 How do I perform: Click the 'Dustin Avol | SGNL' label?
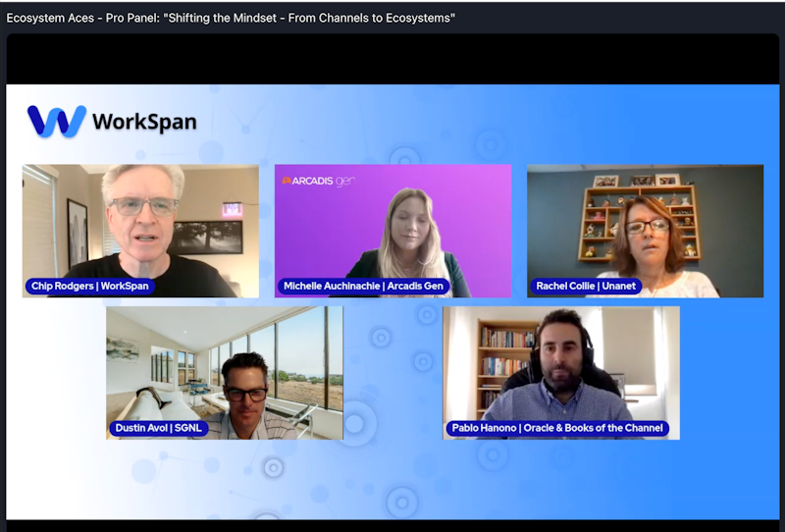coord(158,428)
